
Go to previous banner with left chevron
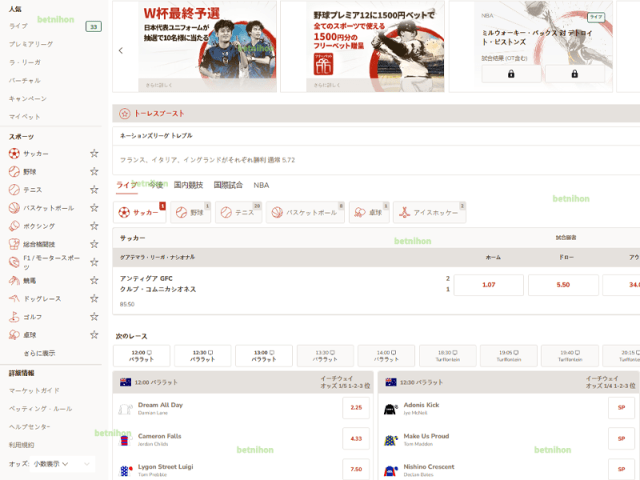(x=121, y=51)
